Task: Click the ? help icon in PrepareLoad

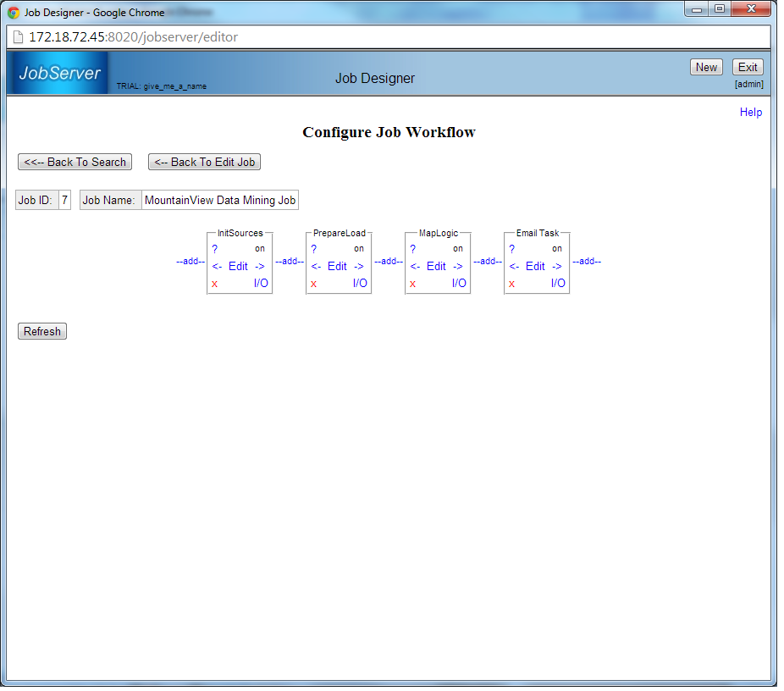Action: tap(314, 249)
